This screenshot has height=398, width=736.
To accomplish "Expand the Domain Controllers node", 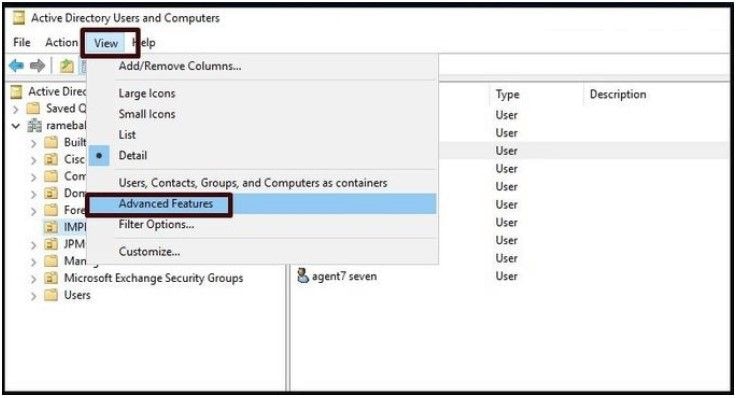I will [33, 194].
